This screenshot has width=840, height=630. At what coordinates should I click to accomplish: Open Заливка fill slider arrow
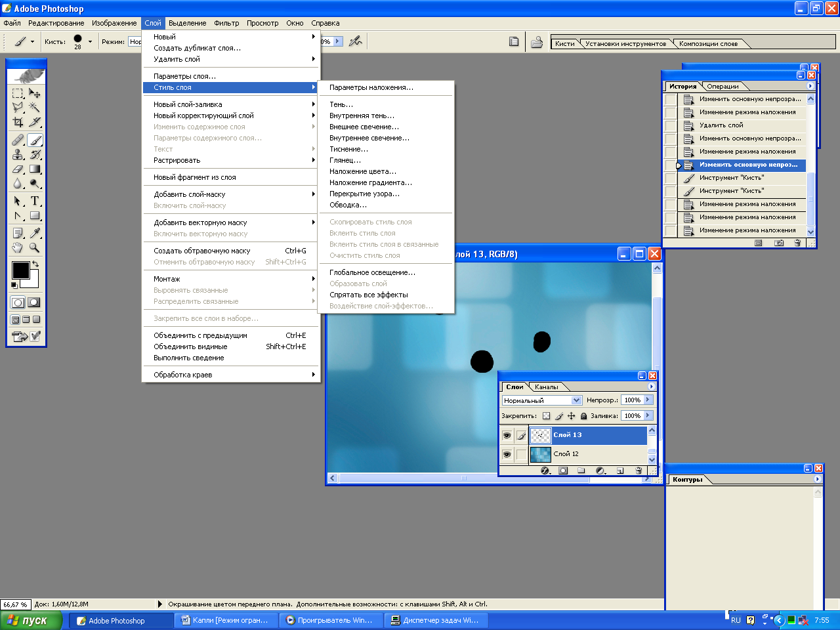tap(648, 415)
